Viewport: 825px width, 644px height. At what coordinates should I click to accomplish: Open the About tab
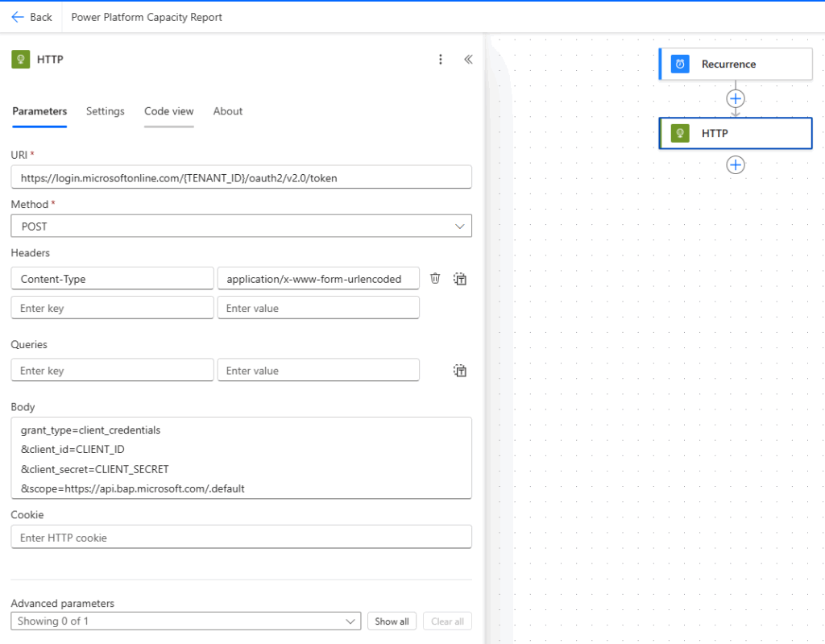[x=228, y=111]
